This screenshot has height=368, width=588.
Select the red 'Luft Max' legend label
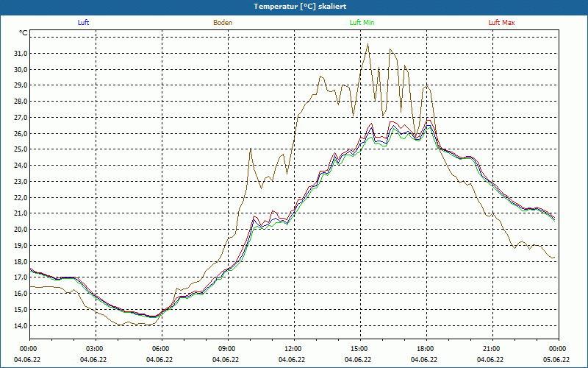pyautogui.click(x=501, y=23)
